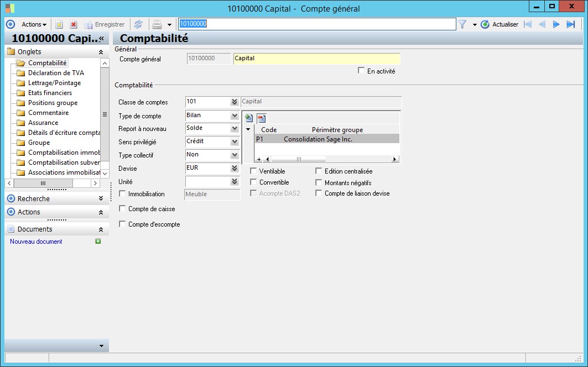Open the Sens privilégié dropdown
Screen dimensions: 588x367
click(x=235, y=141)
